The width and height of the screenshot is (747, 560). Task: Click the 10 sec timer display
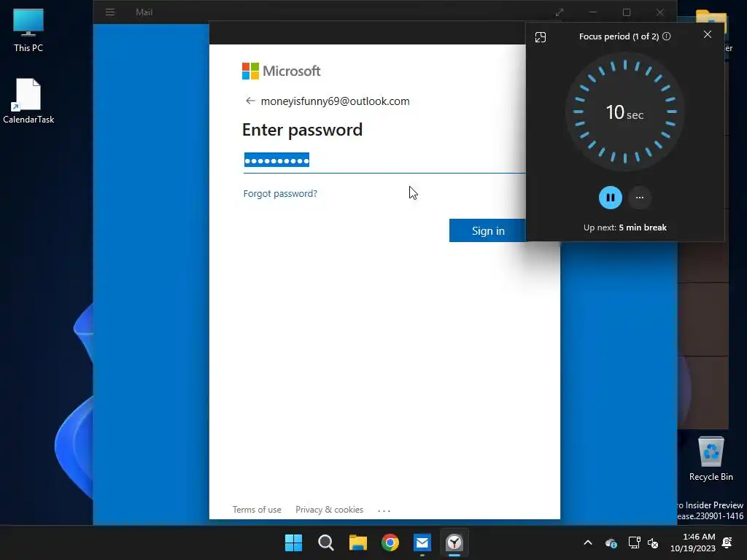(x=624, y=112)
